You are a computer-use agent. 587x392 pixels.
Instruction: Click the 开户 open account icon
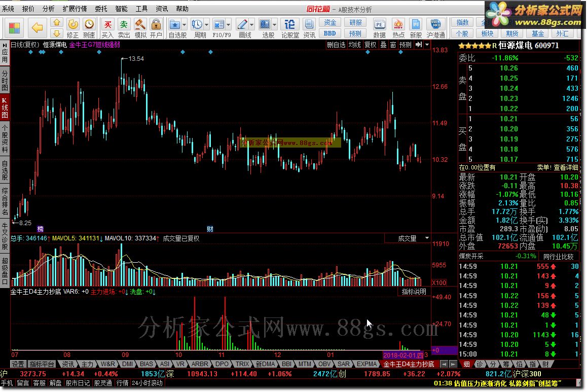[156, 28]
